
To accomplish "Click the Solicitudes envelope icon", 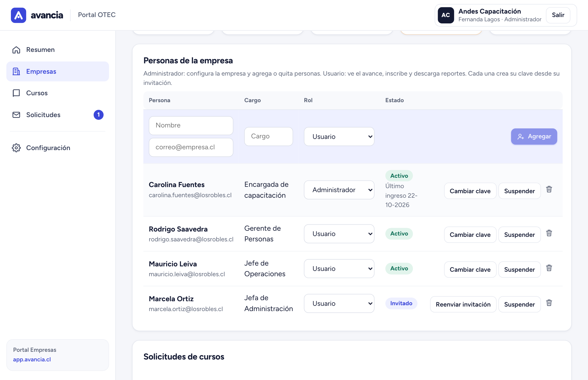I will [16, 115].
